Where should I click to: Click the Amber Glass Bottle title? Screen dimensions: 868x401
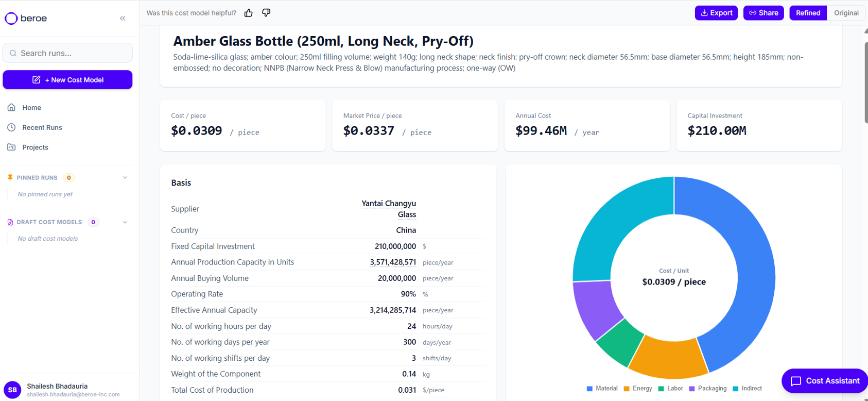tap(323, 41)
